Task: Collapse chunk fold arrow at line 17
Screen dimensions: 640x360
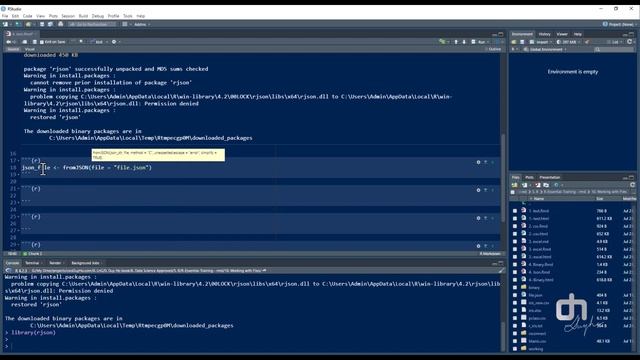Action: 19,161
